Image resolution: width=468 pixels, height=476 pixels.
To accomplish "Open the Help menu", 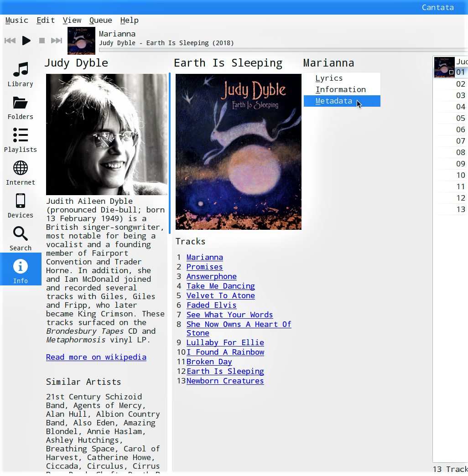I will point(130,21).
